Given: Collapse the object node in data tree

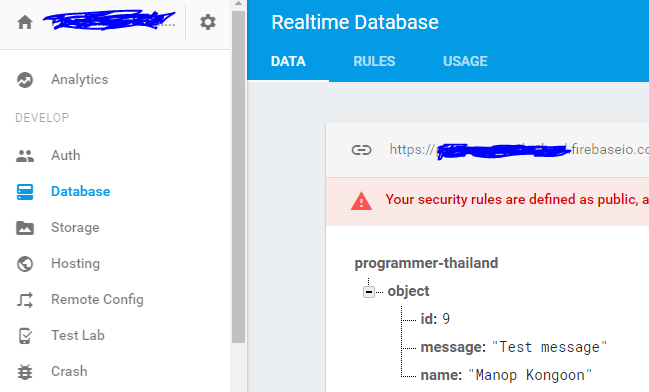Looking at the screenshot, I should point(369,292).
